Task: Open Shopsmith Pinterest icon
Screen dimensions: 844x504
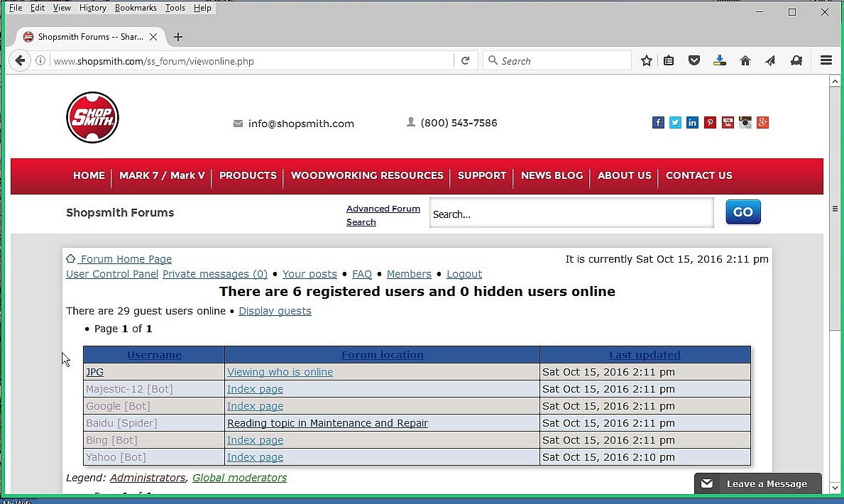Action: (x=710, y=122)
